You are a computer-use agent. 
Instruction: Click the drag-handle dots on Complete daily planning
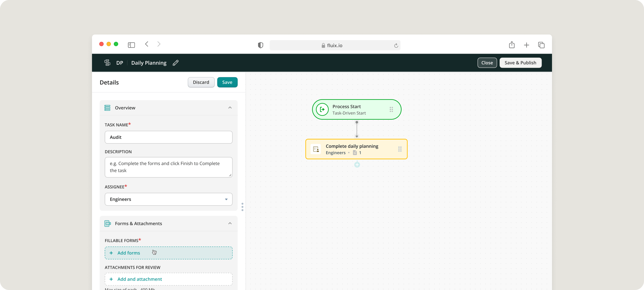[400, 149]
